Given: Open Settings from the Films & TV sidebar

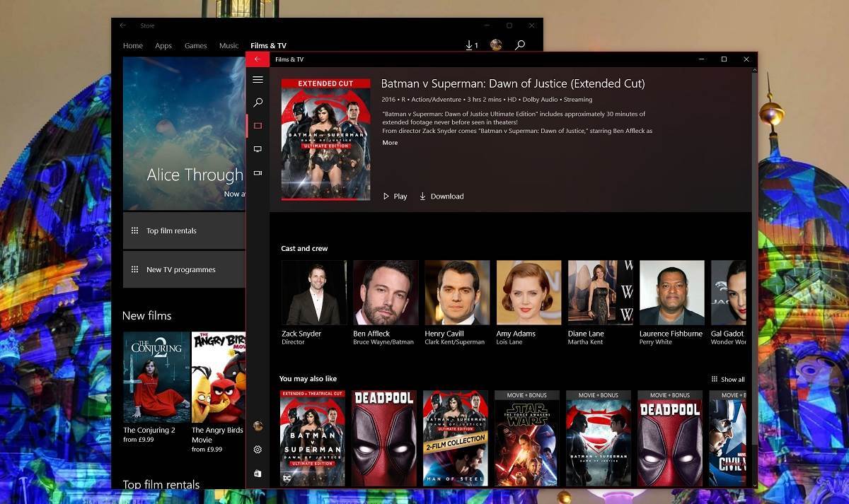Looking at the screenshot, I should tap(258, 450).
